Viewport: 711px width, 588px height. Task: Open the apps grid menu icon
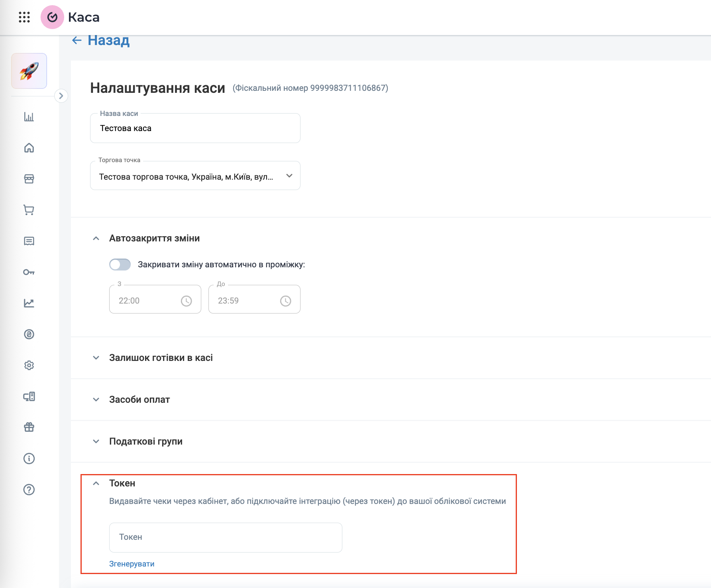tap(24, 17)
